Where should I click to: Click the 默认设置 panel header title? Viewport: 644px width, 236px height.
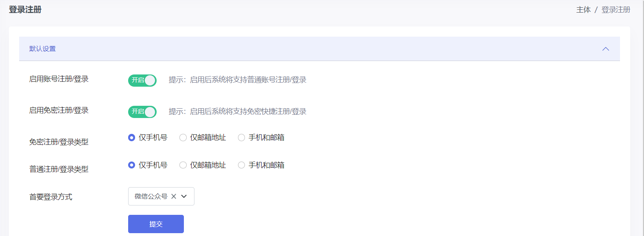43,49
